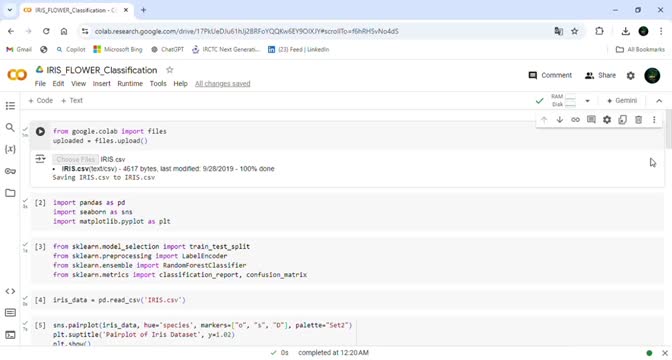Viewport: 672px width, 360px height.
Task: Open the View menu
Action: coord(78,84)
